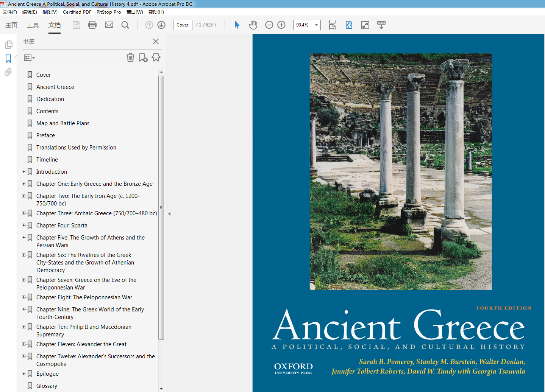Select the Ancient Greece bookmark
Screen dimensions: 545x392
tap(55, 87)
